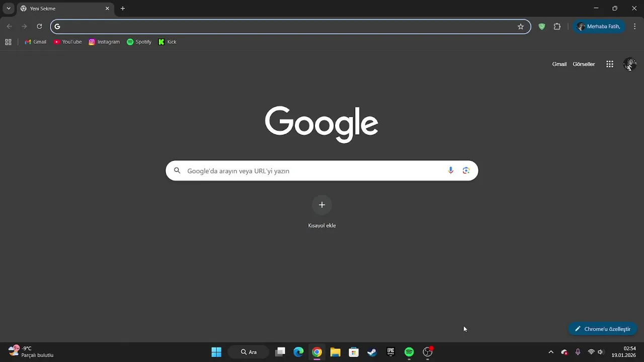Click the magnifier icon in search box
This screenshot has width=644, height=362.
177,170
